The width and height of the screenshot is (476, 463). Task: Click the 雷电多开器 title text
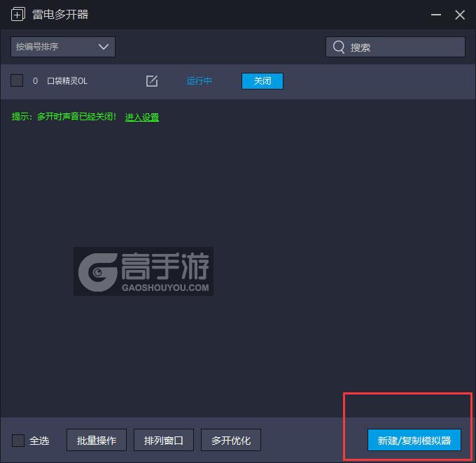[x=60, y=15]
